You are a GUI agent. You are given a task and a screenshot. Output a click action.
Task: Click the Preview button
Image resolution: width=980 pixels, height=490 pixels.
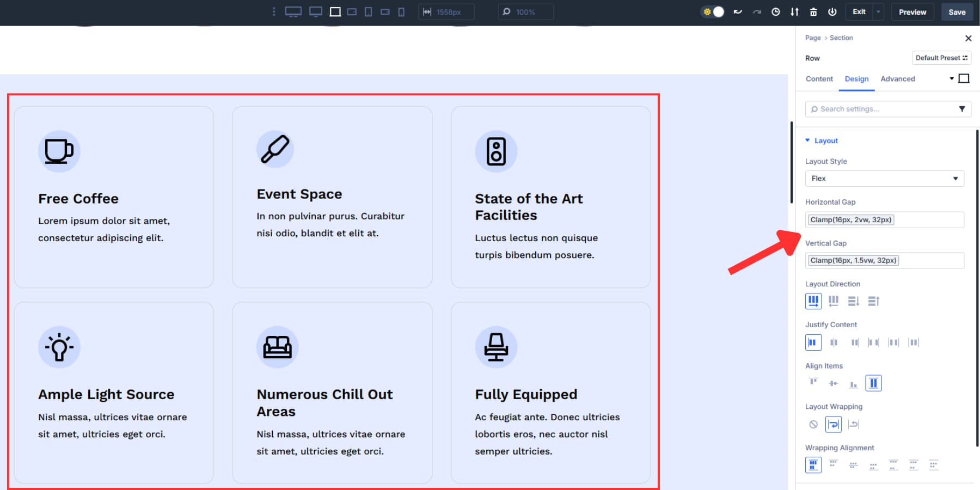click(x=912, y=12)
